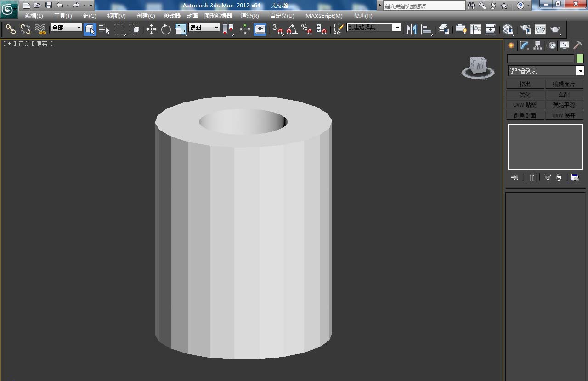
Task: Toggle the 3D Snaps button
Action: [277, 29]
